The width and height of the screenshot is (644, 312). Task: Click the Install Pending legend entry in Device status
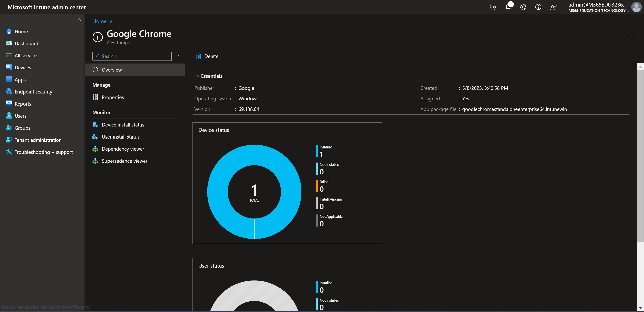pyautogui.click(x=329, y=203)
